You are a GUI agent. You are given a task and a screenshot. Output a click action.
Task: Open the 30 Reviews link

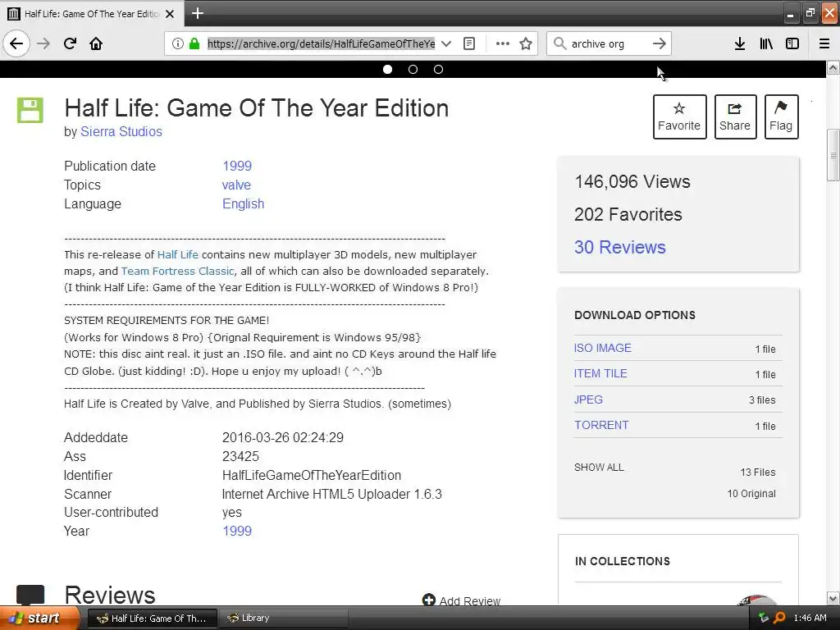pos(620,247)
